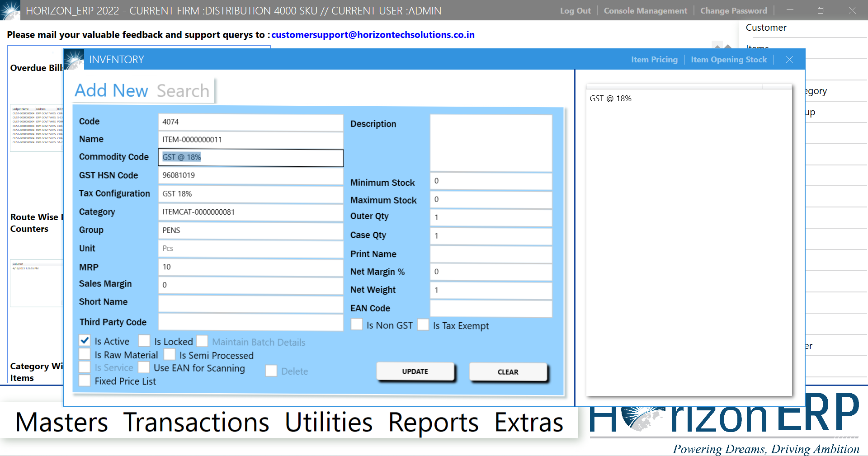
Task: Click the customersupport email link
Action: [373, 34]
